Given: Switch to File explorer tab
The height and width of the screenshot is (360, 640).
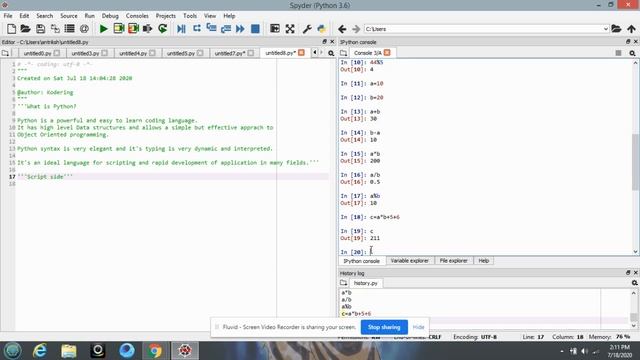Looking at the screenshot, I should (x=453, y=260).
